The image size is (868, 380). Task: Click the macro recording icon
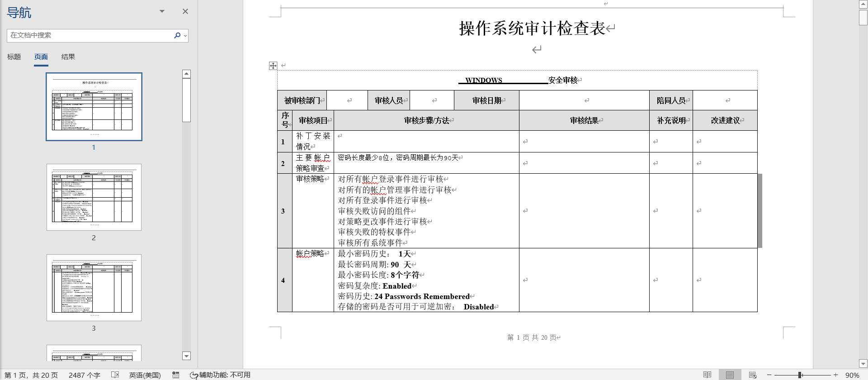coord(176,375)
